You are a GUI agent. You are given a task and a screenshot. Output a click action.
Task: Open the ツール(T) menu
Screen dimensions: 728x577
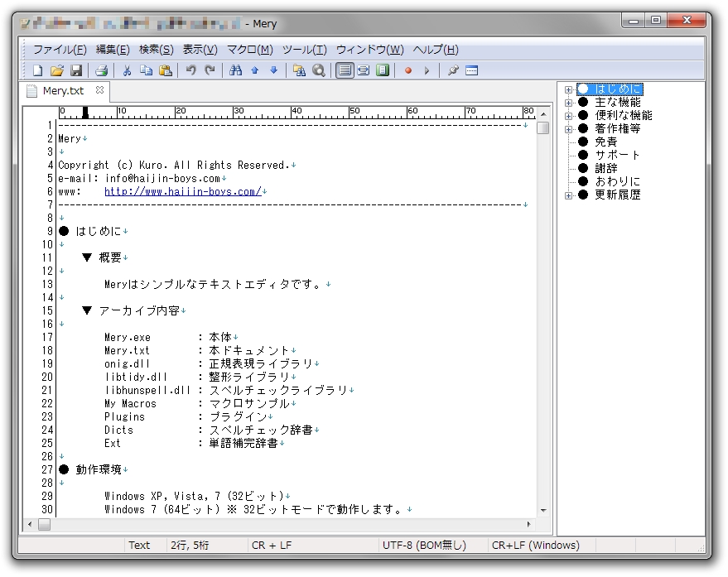tap(305, 50)
